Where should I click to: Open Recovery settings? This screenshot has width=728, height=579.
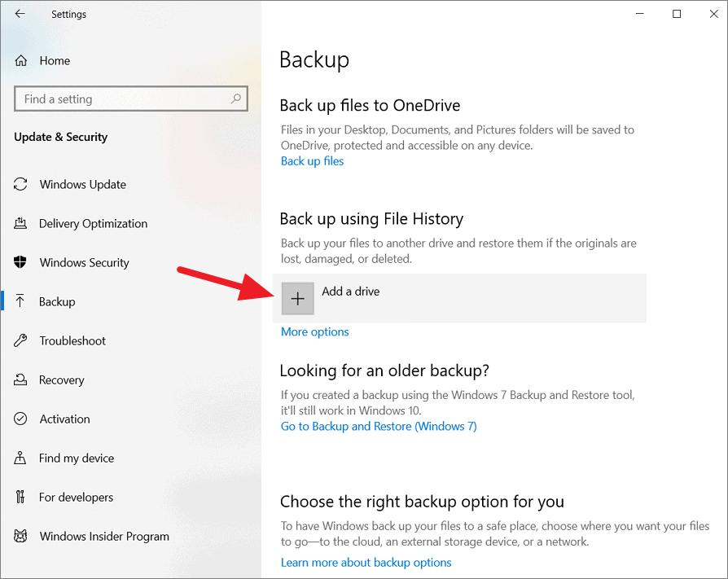tap(61, 379)
